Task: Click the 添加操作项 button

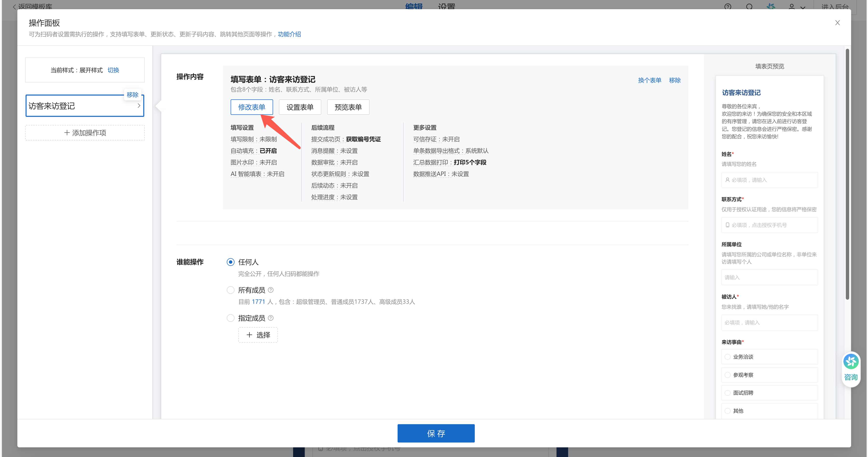Action: (x=85, y=133)
